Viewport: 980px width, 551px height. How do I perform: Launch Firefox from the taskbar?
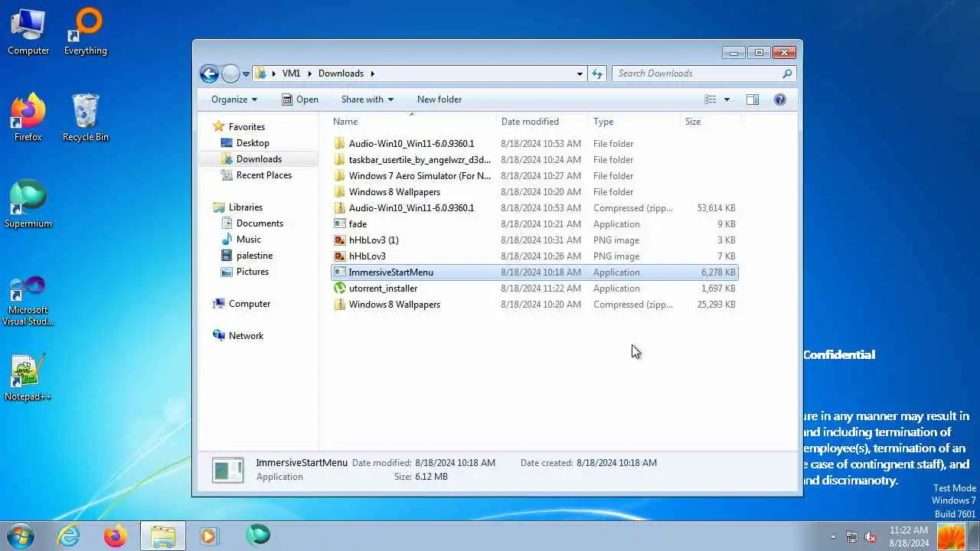click(116, 536)
